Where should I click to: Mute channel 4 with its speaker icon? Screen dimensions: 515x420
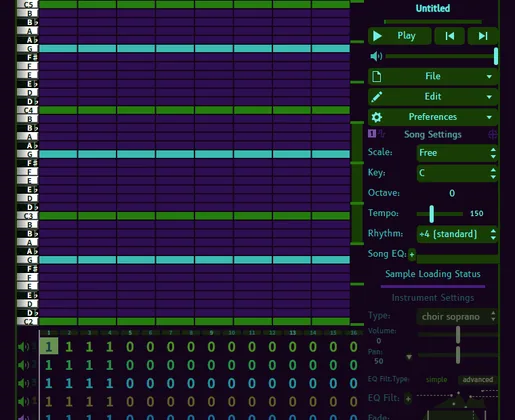[23, 402]
